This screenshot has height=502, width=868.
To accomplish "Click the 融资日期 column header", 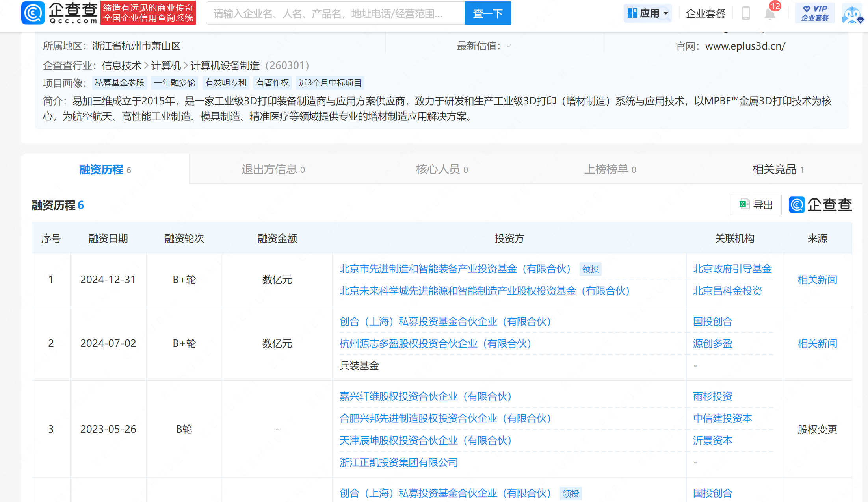I will (108, 239).
